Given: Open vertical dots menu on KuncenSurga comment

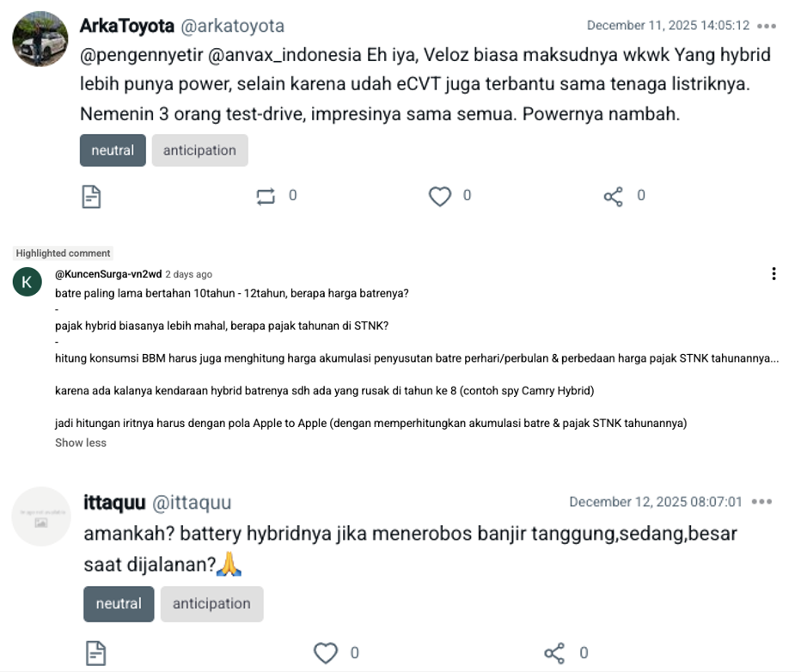Looking at the screenshot, I should 773,274.
